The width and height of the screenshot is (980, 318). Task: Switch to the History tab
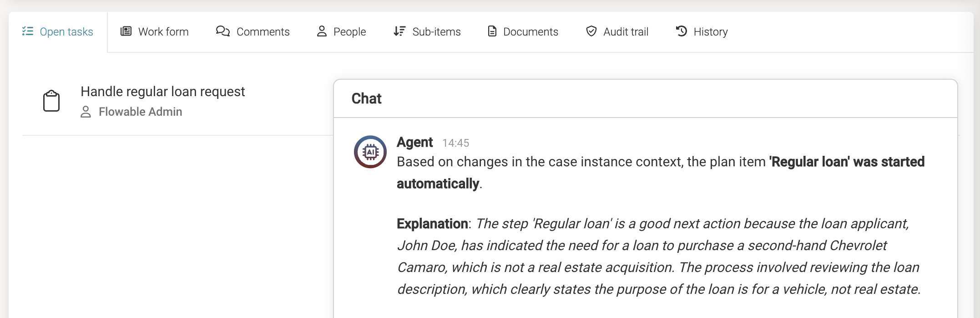tap(710, 31)
